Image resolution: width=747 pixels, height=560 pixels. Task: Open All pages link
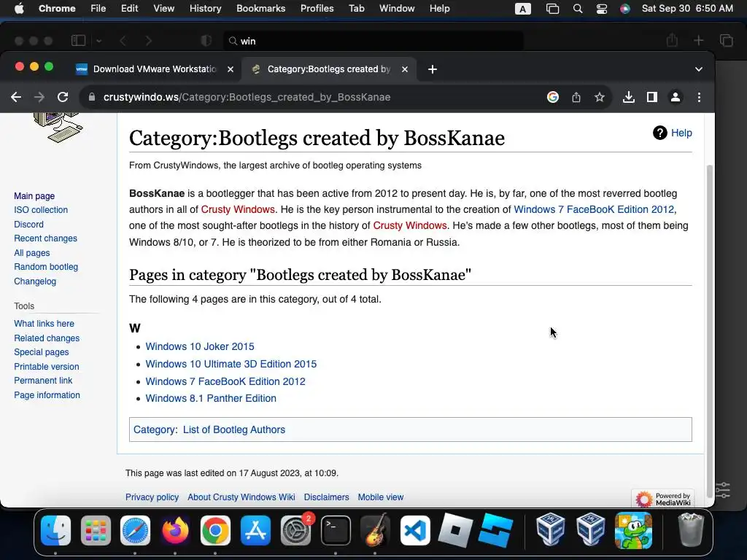pos(32,253)
